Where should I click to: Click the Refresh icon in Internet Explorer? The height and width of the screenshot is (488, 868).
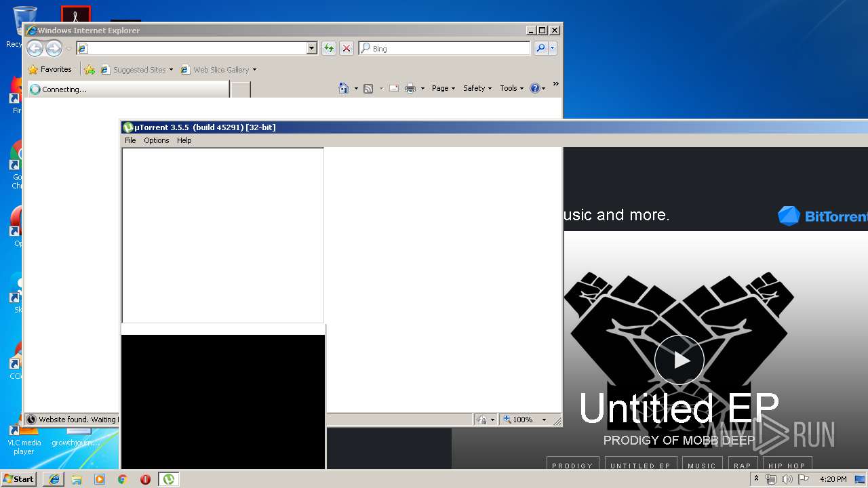click(x=328, y=48)
